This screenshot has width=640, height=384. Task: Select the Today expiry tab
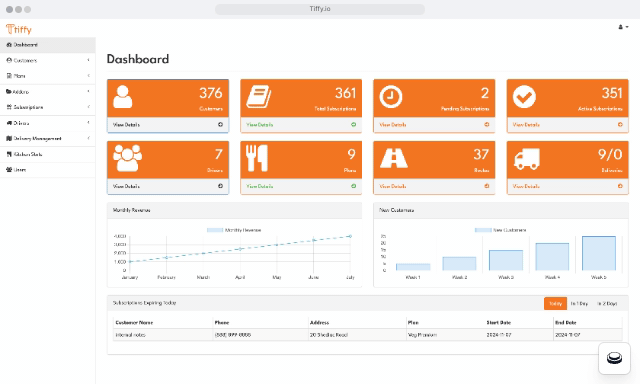[556, 304]
